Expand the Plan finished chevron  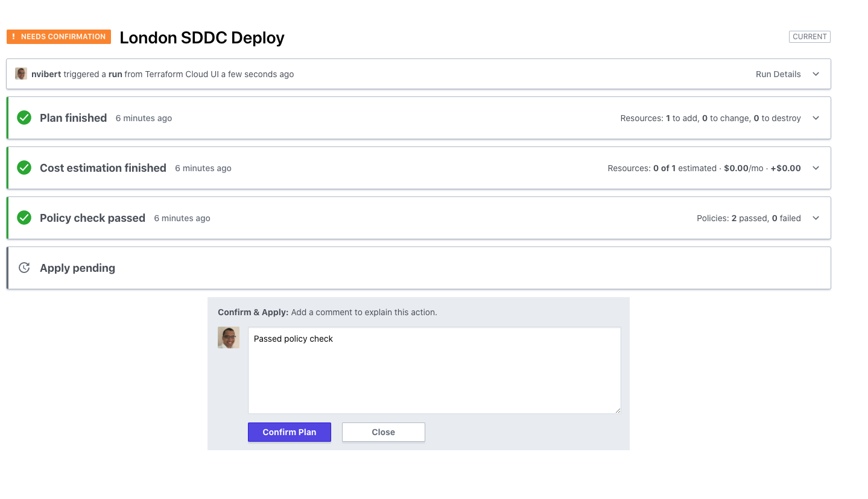[x=816, y=118]
